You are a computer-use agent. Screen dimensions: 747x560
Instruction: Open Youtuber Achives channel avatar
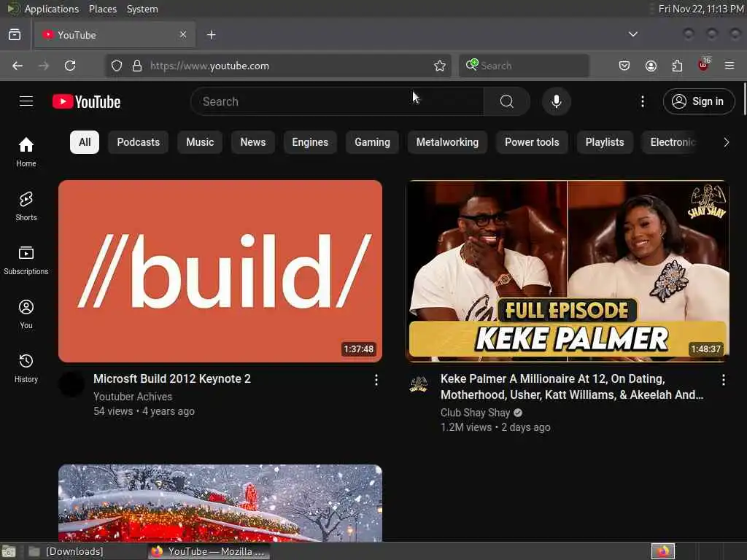[x=71, y=385]
